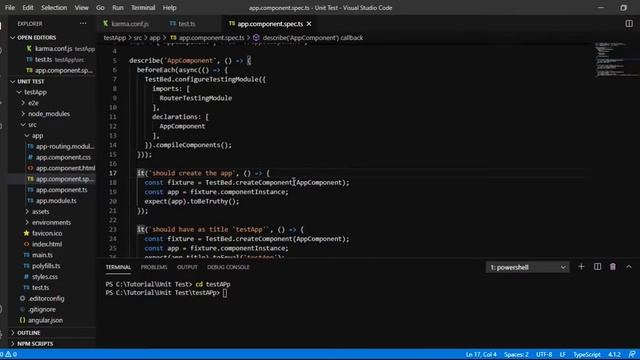Create a new terminal with plus icon
Viewport: 640px width, 360px height.
(x=581, y=267)
